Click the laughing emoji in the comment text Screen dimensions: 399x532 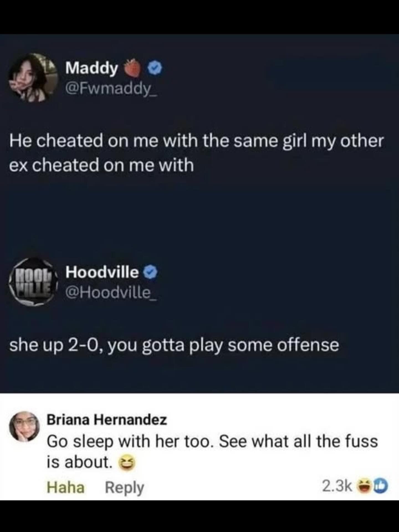pyautogui.click(x=127, y=463)
